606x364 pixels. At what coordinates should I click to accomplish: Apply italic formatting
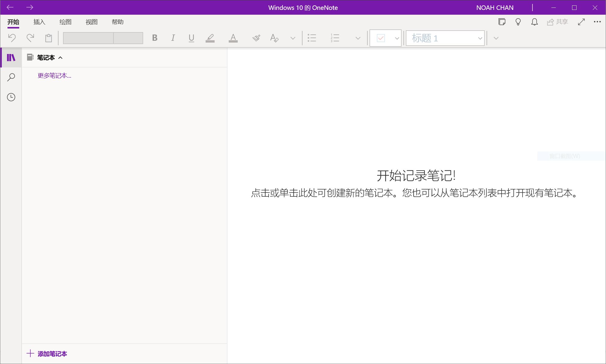tap(173, 38)
